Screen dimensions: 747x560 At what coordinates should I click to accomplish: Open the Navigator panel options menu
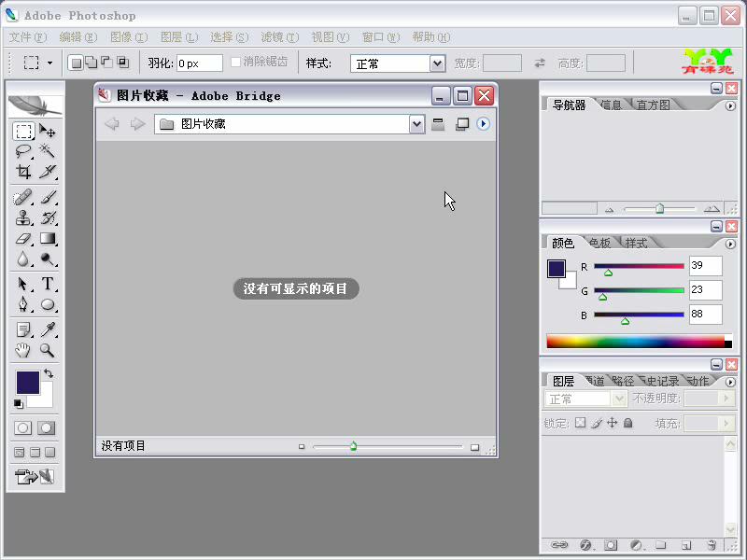pyautogui.click(x=730, y=105)
